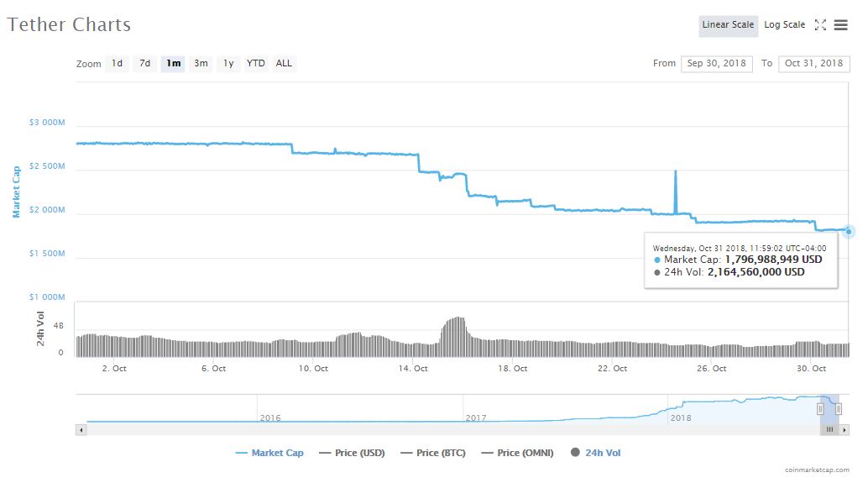Click the 2. Oct date label

pos(114,369)
